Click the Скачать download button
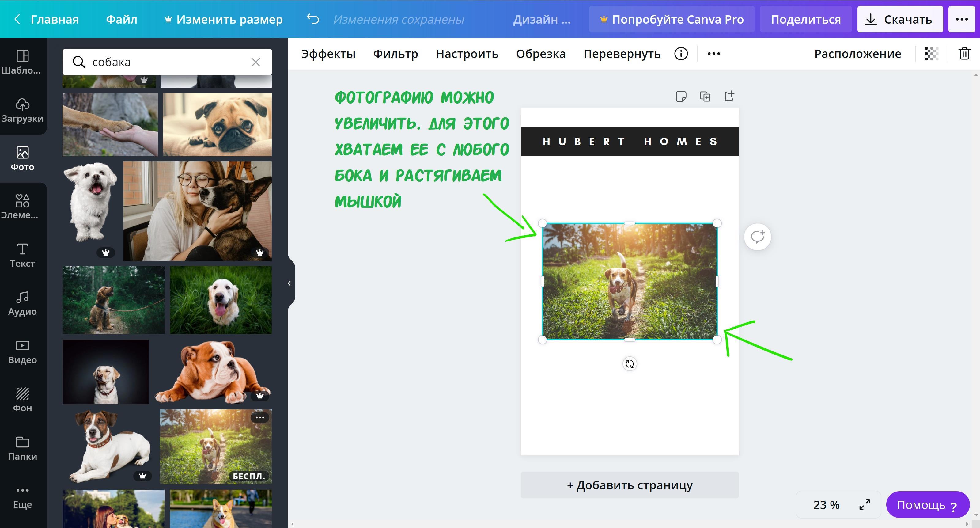 click(900, 19)
